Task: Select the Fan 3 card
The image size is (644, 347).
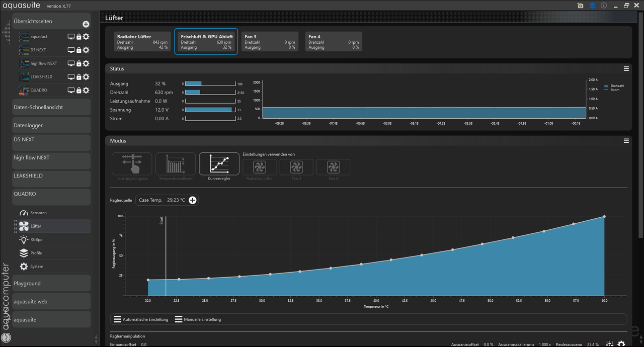Action: tap(270, 41)
